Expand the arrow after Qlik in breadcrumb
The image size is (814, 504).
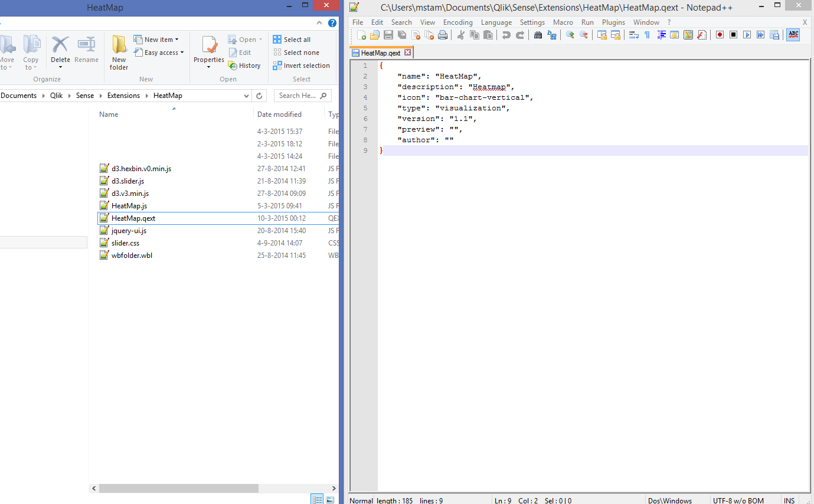[x=70, y=96]
